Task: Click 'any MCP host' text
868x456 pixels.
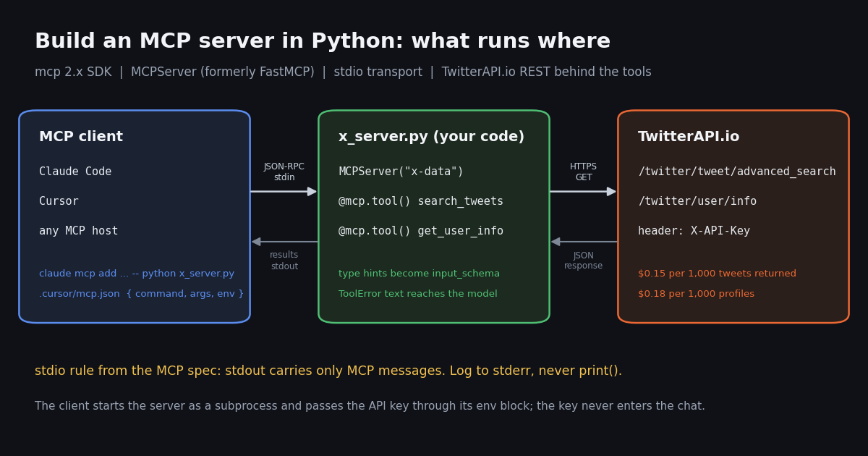Action: pyautogui.click(x=78, y=231)
